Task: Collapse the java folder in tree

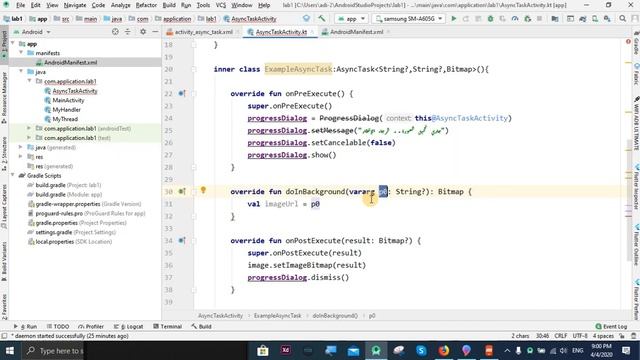Action: [21, 71]
